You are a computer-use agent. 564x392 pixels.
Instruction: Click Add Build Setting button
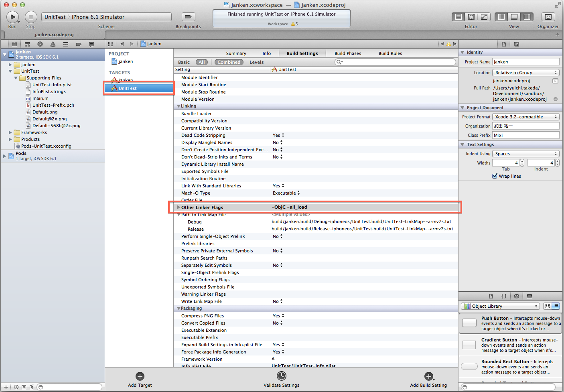click(x=428, y=380)
